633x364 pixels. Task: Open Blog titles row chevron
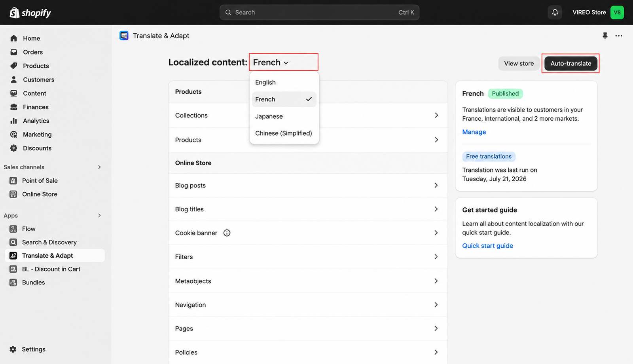tap(436, 209)
